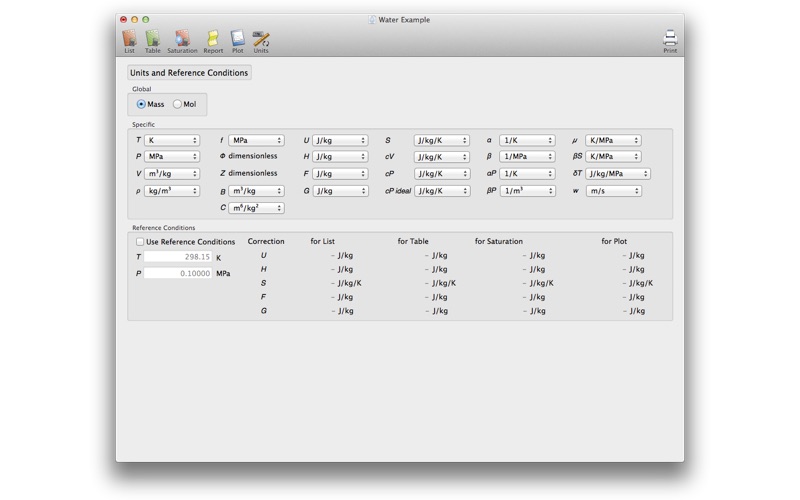Click the 'Specific' section label
Viewport: 800px width, 500px height.
[x=143, y=124]
